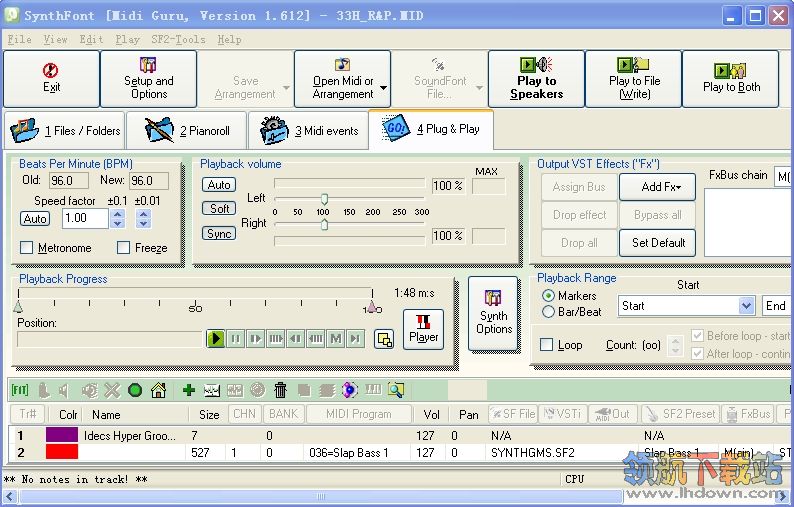Viewport: 794px width, 507px height.
Task: Click the green play button
Action: [216, 338]
